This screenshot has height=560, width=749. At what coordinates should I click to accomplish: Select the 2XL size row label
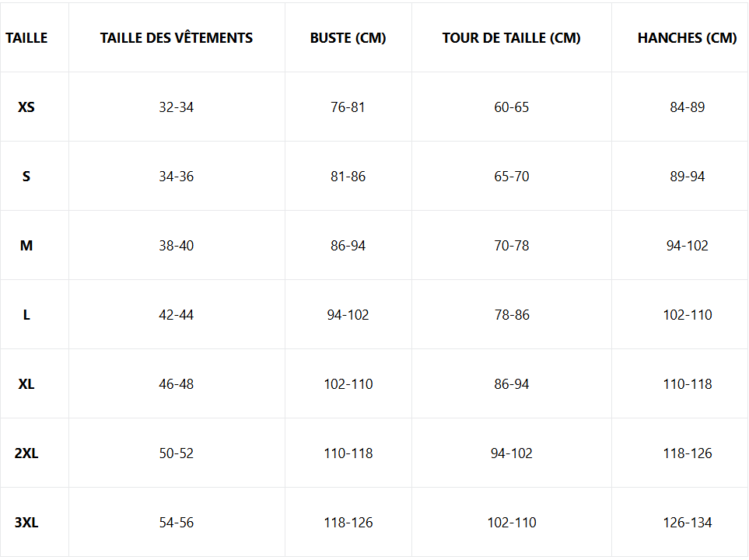point(26,453)
